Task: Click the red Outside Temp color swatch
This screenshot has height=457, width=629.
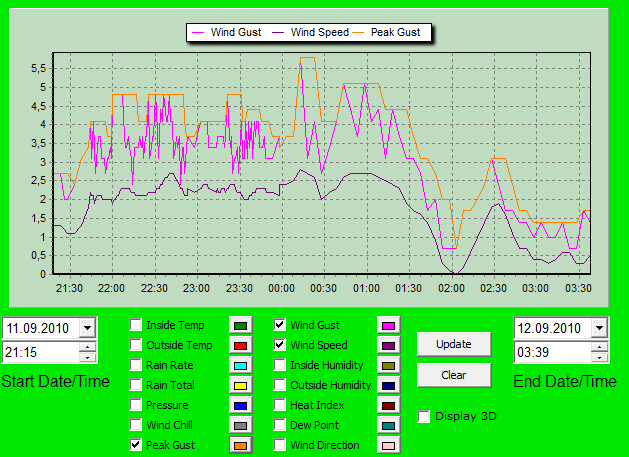Action: [x=239, y=345]
